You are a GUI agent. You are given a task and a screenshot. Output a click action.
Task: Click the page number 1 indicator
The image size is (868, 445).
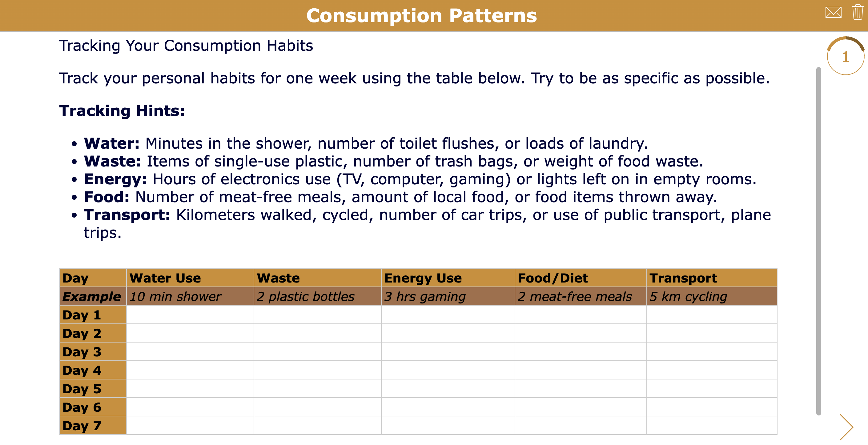[846, 57]
